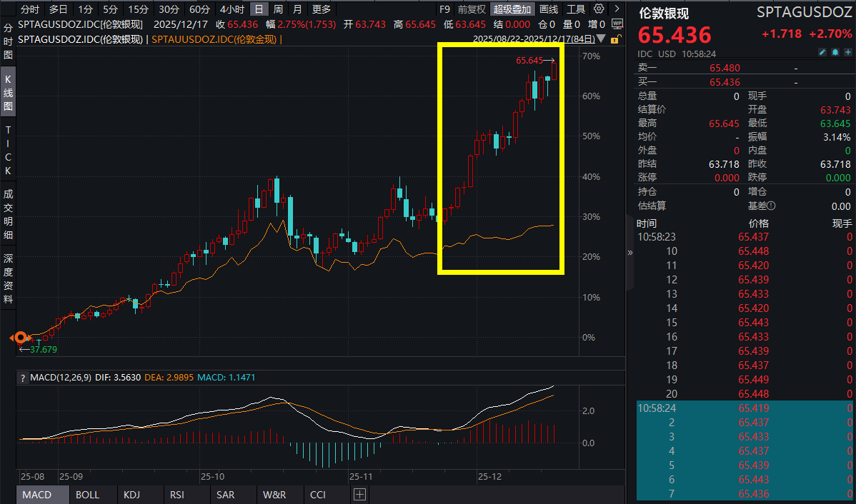The width and height of the screenshot is (856, 504).
Task: Click the 65.645 high price label
Action: point(529,61)
